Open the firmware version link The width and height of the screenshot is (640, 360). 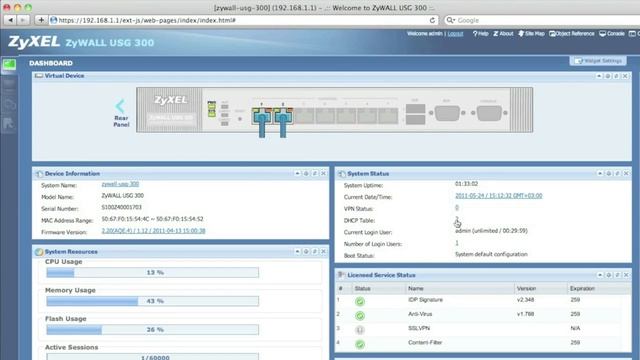click(153, 231)
